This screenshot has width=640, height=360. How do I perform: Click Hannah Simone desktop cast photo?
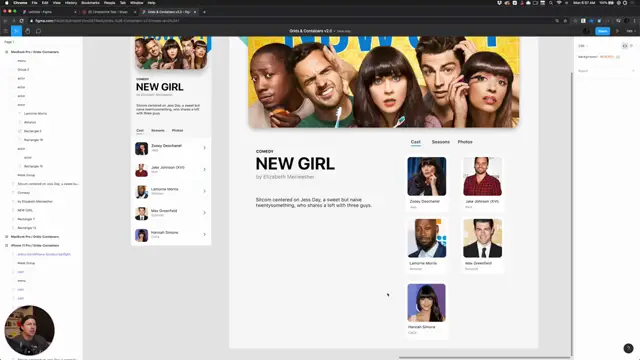pos(427,303)
